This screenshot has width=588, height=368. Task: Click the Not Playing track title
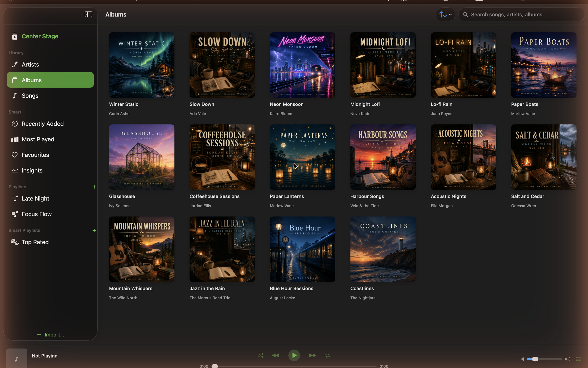(x=45, y=356)
